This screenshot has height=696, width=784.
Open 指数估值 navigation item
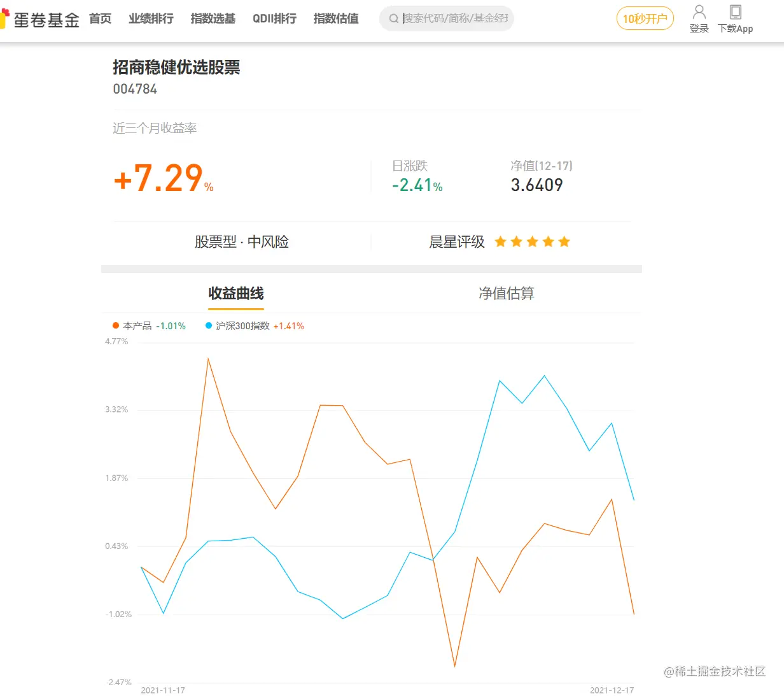336,18
